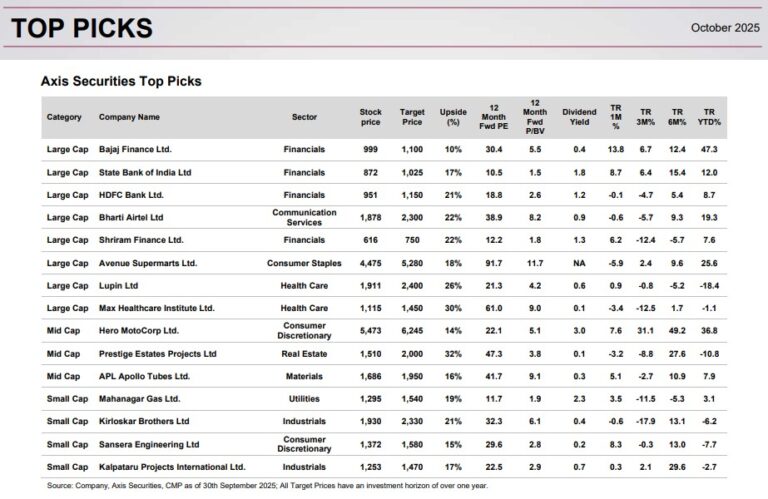Click State Bank of India Ltd
Viewport: 768px width, 499px height.
145,172
